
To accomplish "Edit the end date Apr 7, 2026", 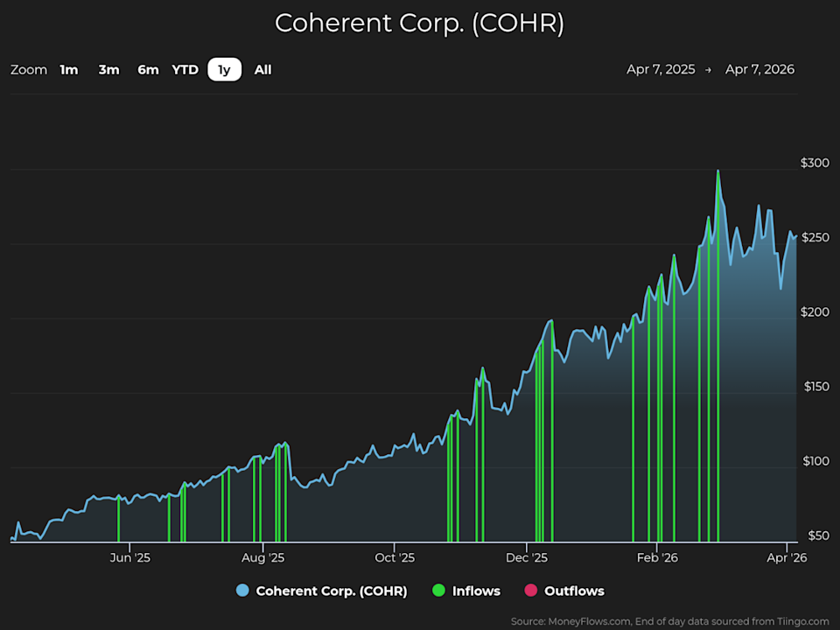I will [x=759, y=70].
